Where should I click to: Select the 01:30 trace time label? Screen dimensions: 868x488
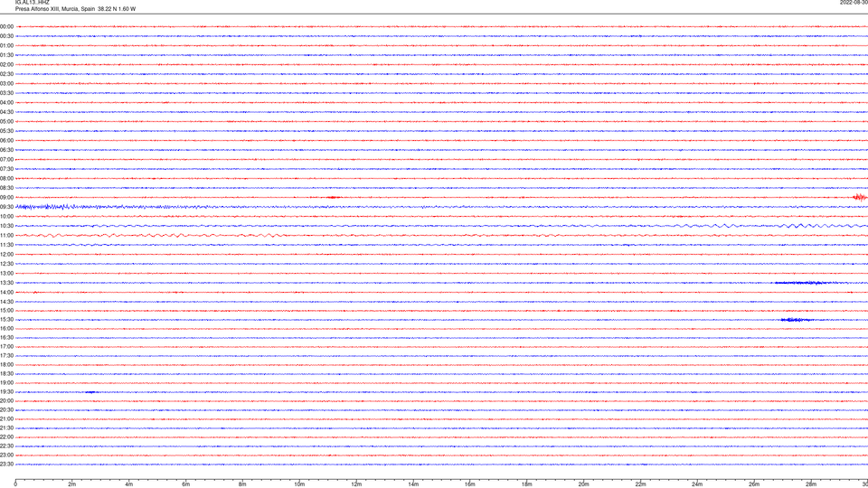click(6, 55)
